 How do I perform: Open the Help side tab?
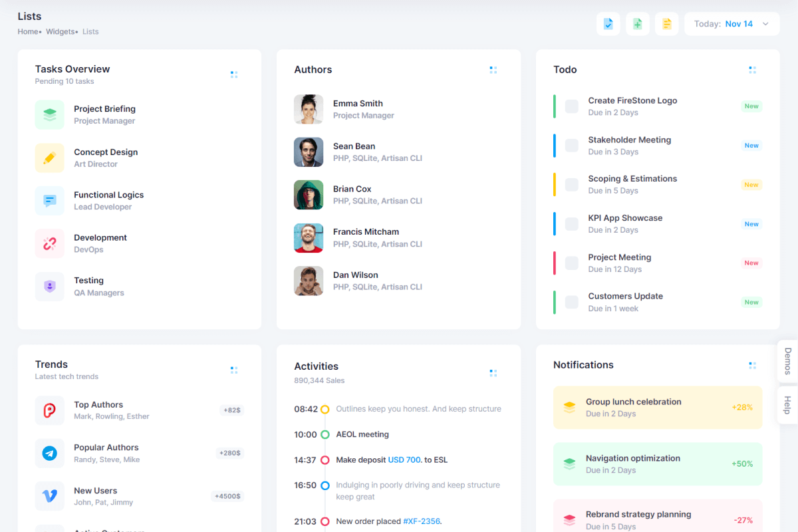(x=787, y=405)
